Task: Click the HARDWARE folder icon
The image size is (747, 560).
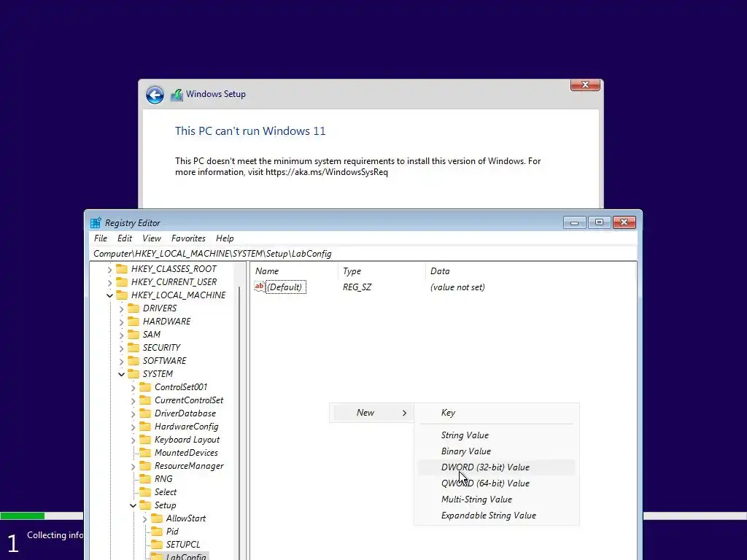Action: [133, 322]
